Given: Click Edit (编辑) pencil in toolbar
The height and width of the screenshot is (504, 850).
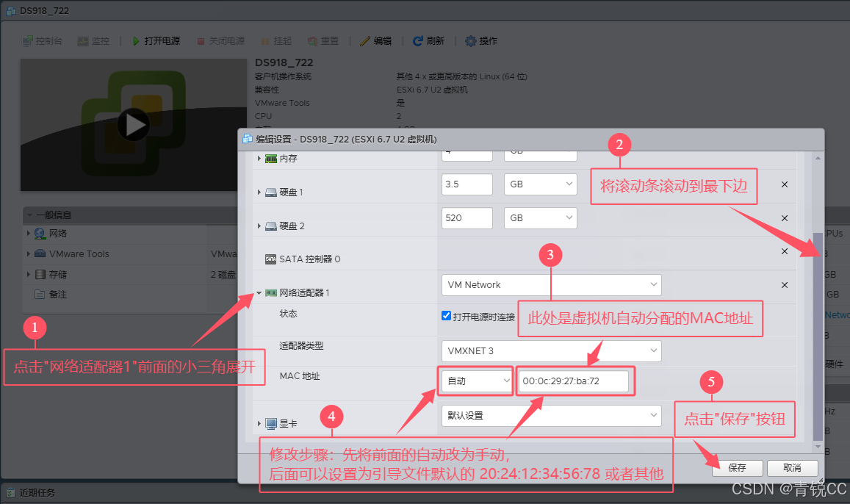Looking at the screenshot, I should click(375, 41).
